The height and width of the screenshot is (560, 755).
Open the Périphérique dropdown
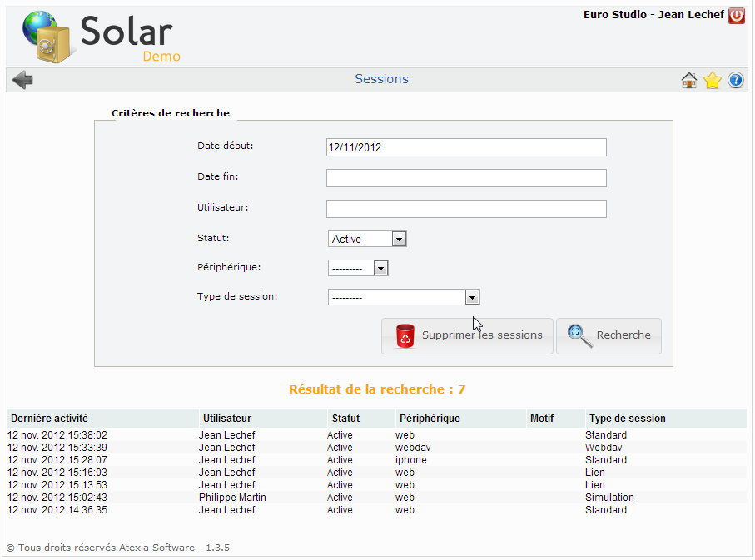point(358,268)
